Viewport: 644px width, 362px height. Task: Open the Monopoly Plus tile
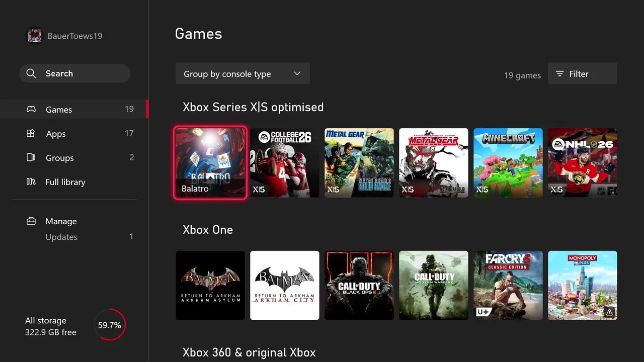coord(583,285)
